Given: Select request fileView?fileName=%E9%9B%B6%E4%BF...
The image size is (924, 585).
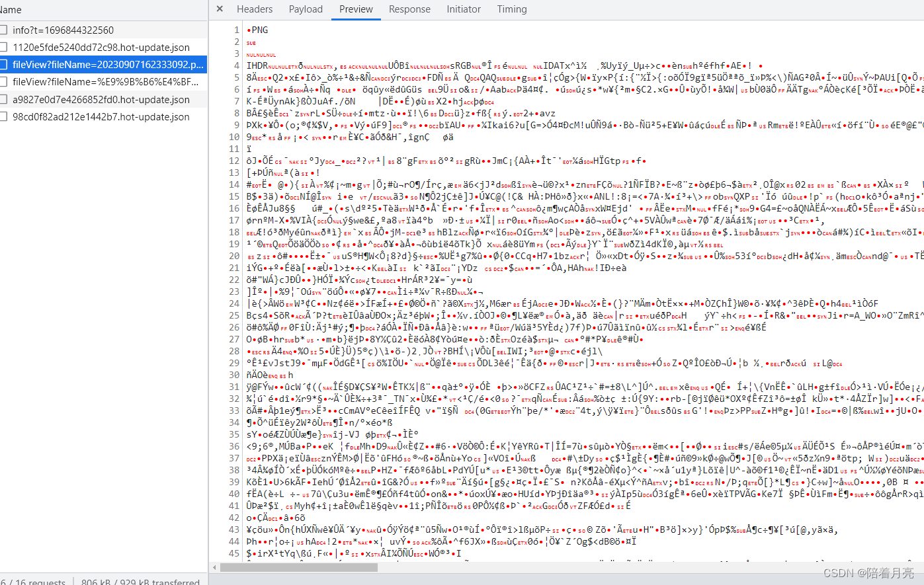Looking at the screenshot, I should [106, 82].
